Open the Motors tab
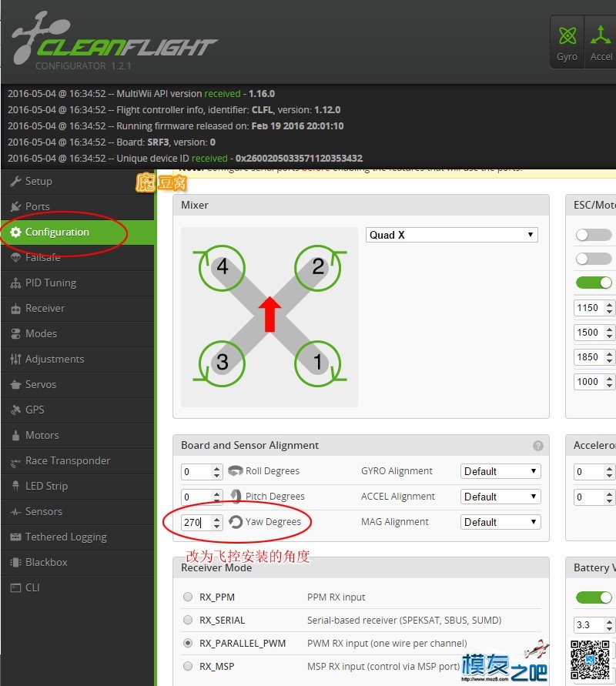The height and width of the screenshot is (686, 616). pos(78,435)
